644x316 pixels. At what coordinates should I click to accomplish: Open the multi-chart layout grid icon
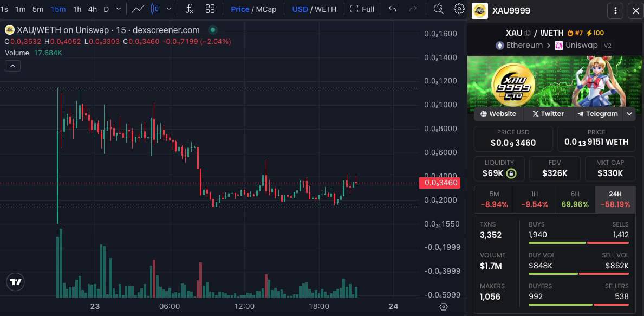210,9
